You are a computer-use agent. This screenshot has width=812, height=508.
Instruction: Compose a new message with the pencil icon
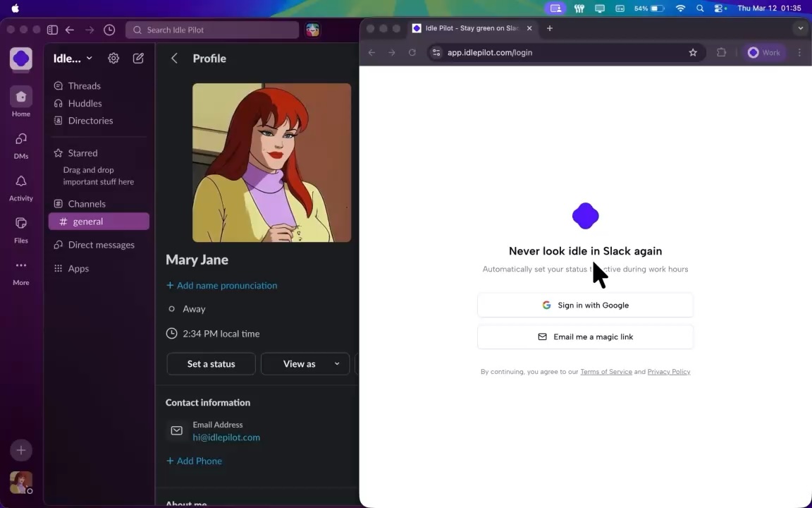pyautogui.click(x=138, y=59)
